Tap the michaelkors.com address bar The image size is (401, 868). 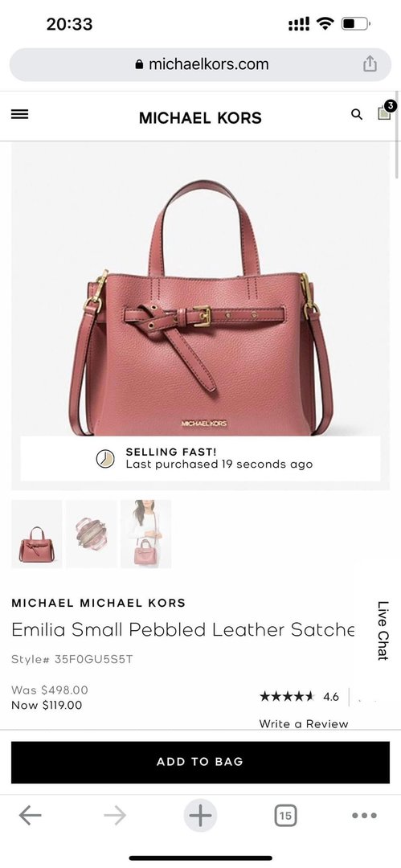coord(200,65)
